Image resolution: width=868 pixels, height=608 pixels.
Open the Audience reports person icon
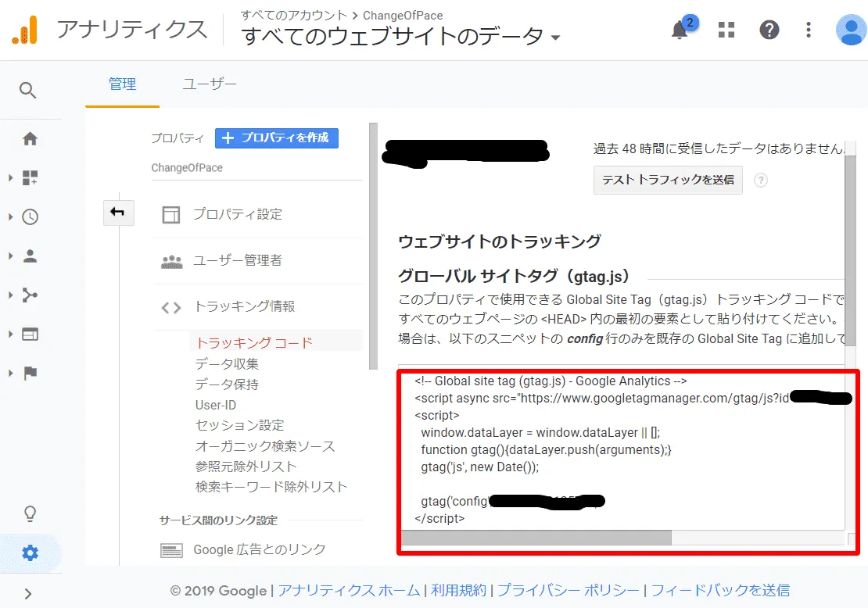[x=30, y=256]
